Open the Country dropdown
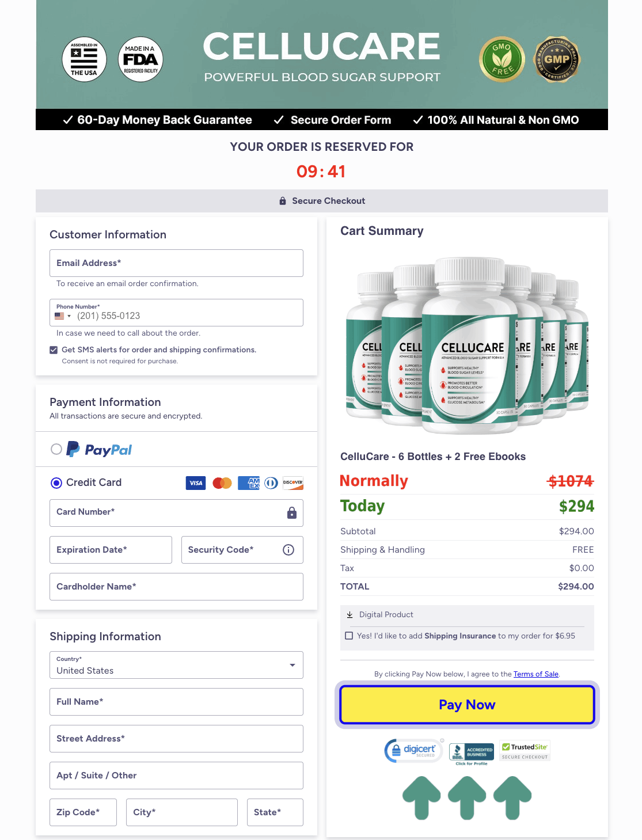 click(x=292, y=665)
